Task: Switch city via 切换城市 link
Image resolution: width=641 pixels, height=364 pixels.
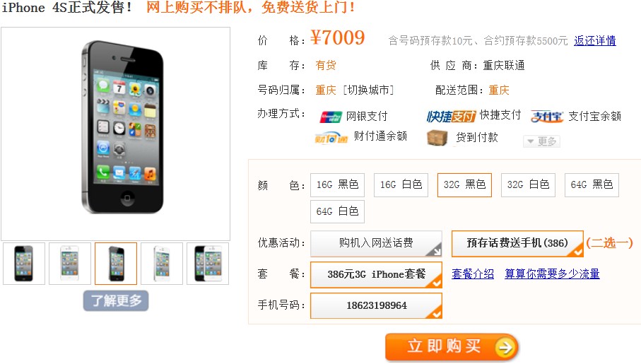Action: pyautogui.click(x=368, y=90)
